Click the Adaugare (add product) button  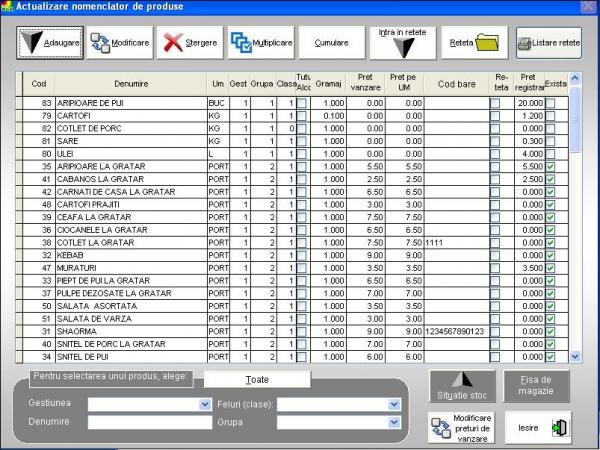(50, 43)
